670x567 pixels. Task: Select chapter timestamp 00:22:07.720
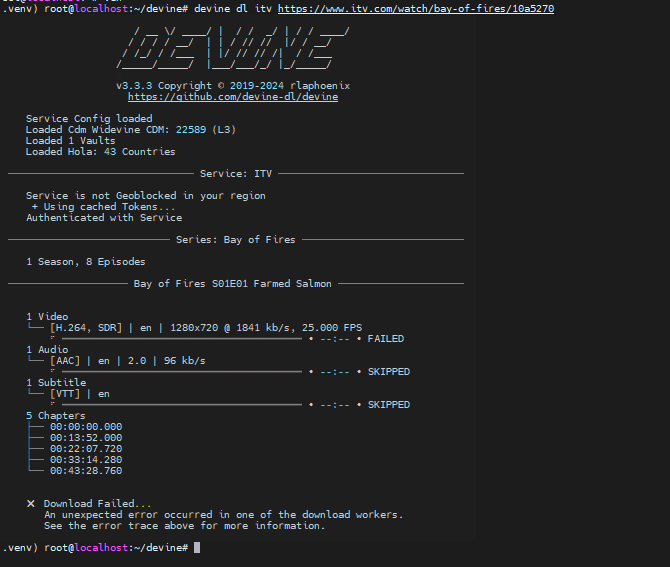[86, 449]
